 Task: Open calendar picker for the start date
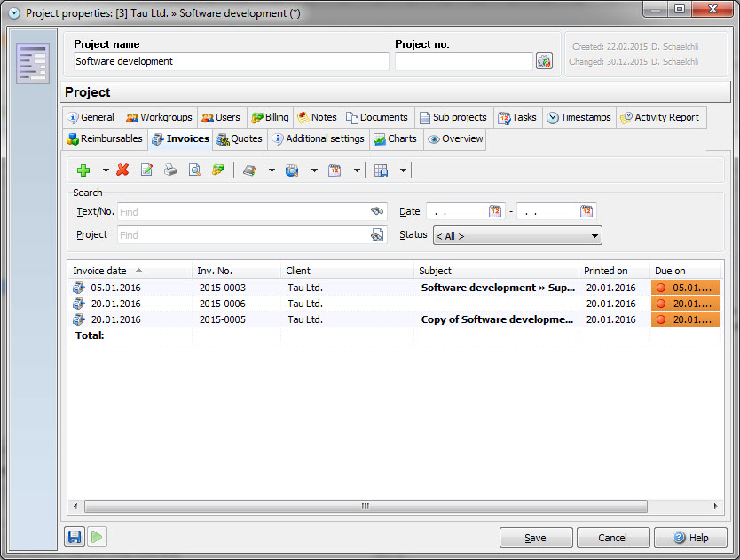(x=495, y=211)
